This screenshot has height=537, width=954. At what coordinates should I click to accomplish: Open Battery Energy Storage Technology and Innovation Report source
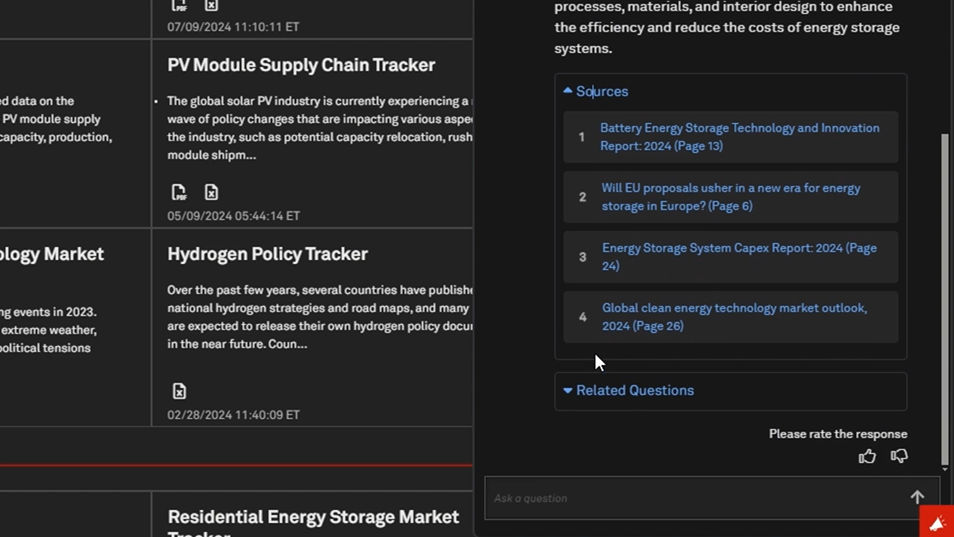pyautogui.click(x=739, y=137)
